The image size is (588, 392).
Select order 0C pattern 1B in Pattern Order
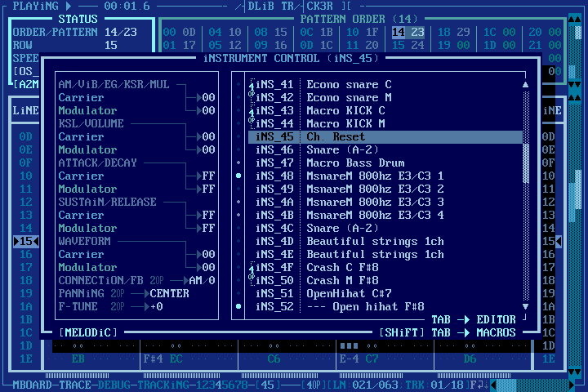(x=317, y=33)
